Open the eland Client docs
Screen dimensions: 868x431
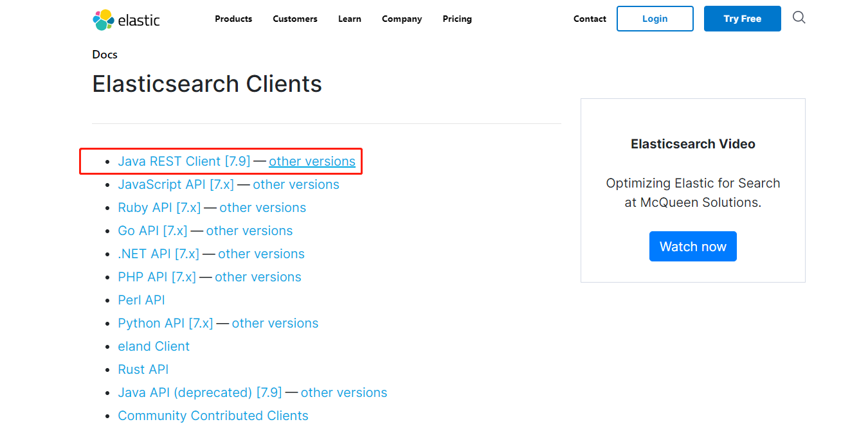tap(154, 346)
